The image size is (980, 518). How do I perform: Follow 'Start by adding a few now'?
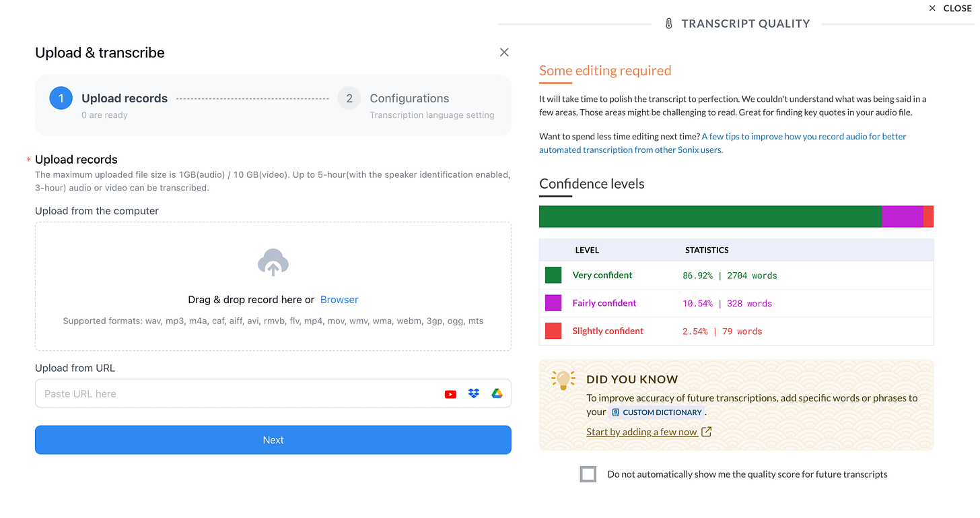click(x=643, y=431)
